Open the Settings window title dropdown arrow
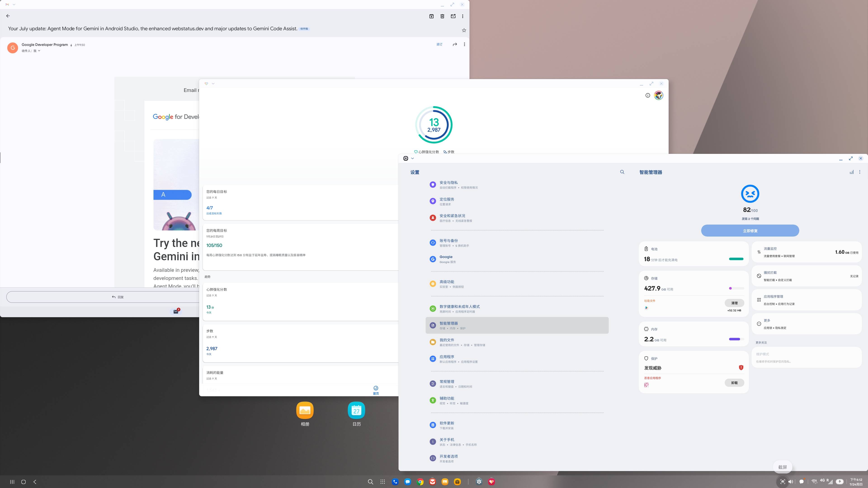 (x=413, y=158)
